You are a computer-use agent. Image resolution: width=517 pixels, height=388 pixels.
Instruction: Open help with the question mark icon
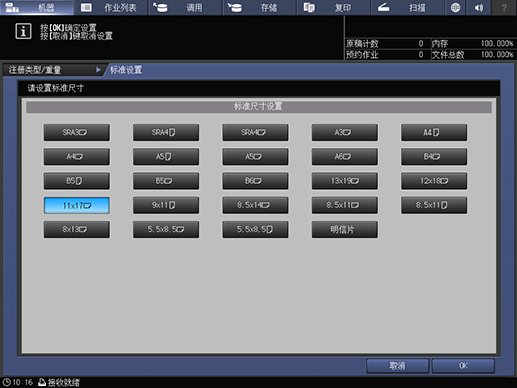click(x=504, y=7)
